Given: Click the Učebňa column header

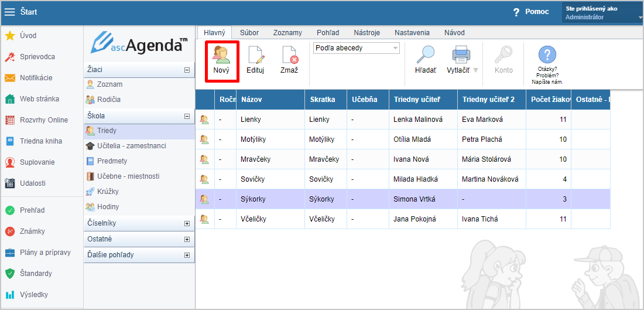Looking at the screenshot, I should point(367,100).
